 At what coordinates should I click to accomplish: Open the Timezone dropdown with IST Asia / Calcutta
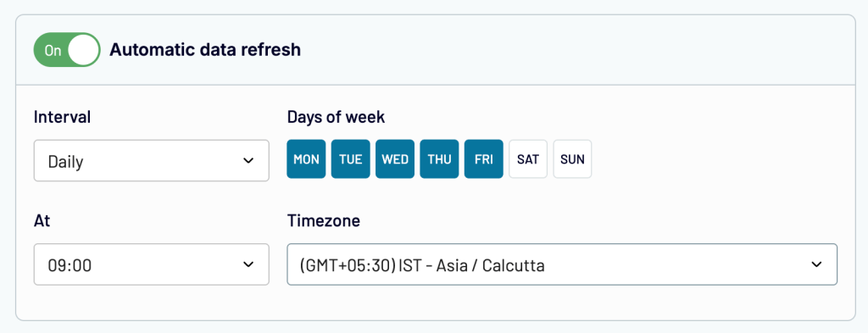coord(562,264)
